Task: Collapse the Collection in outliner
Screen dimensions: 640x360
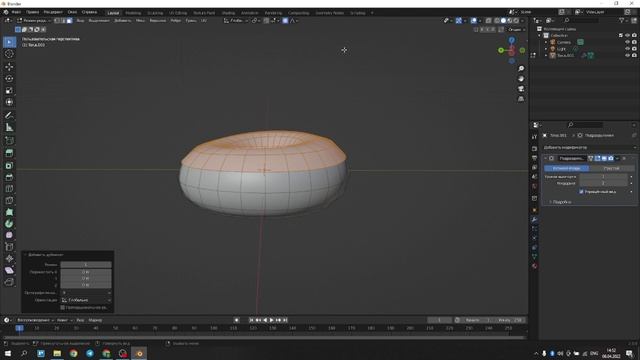Action: point(540,36)
